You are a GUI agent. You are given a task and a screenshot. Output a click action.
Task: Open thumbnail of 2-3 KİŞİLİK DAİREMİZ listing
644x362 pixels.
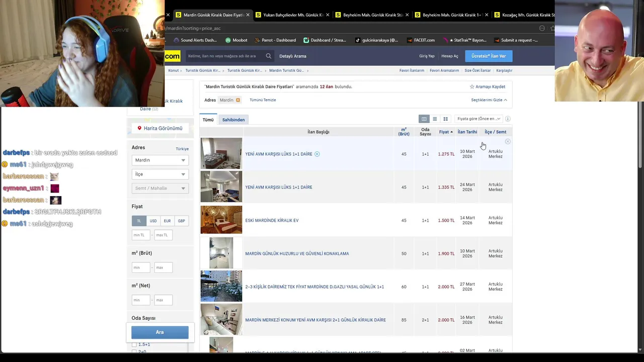point(221,286)
